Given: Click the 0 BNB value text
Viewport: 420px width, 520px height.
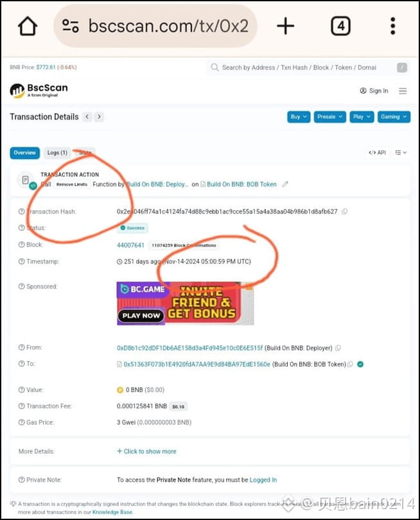Looking at the screenshot, I should [x=134, y=390].
